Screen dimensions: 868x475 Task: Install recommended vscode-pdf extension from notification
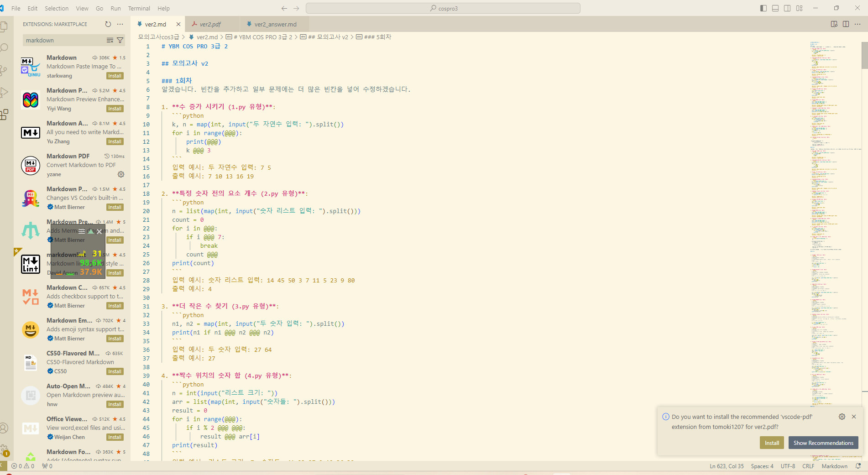click(x=772, y=443)
